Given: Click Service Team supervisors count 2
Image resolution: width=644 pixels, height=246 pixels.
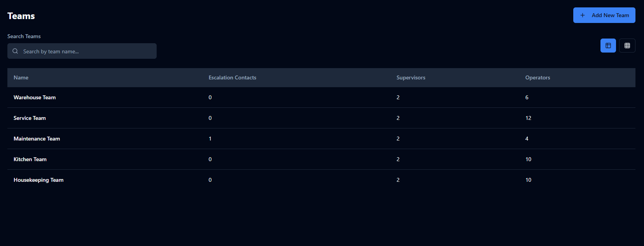Looking at the screenshot, I should (398, 118).
